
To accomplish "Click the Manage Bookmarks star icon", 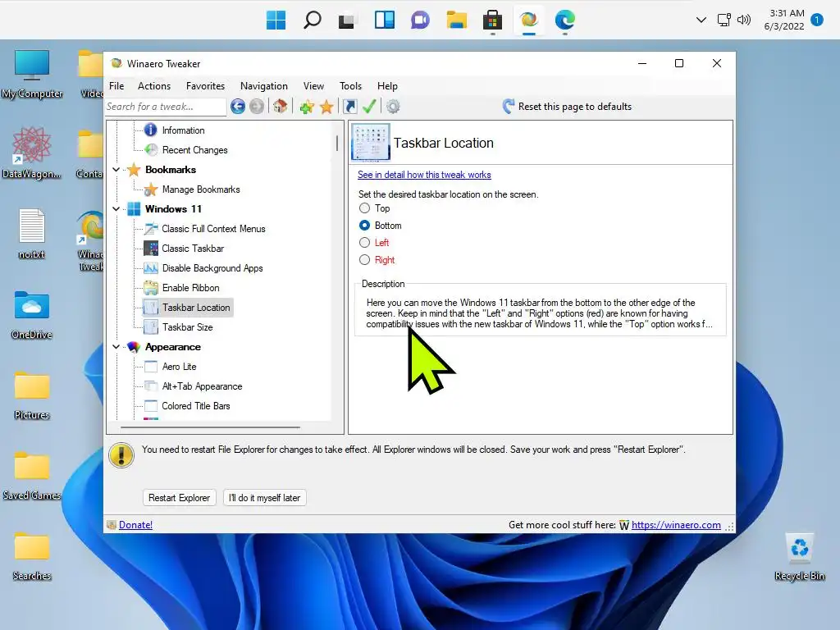I will [151, 189].
